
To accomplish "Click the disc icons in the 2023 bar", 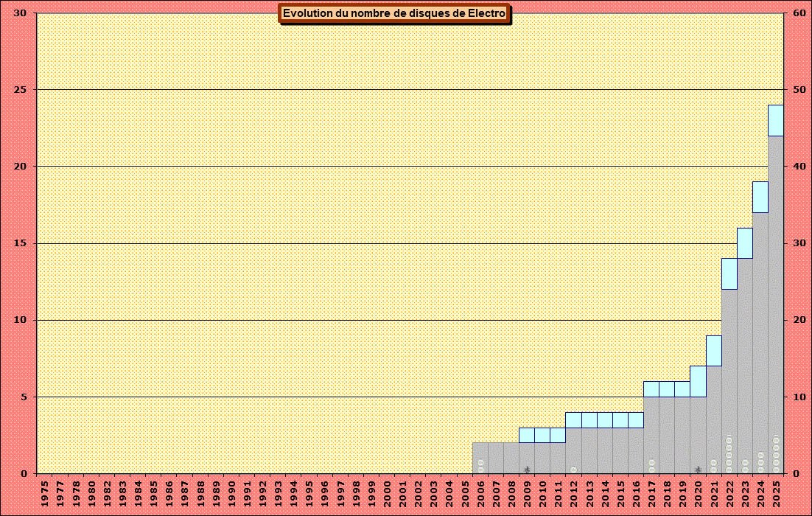I will tap(745, 465).
